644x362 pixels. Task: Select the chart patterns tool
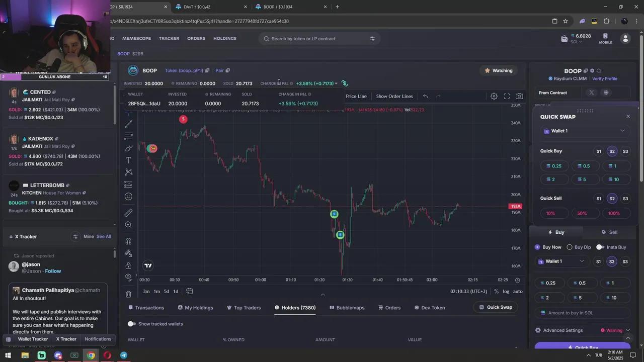click(x=128, y=172)
